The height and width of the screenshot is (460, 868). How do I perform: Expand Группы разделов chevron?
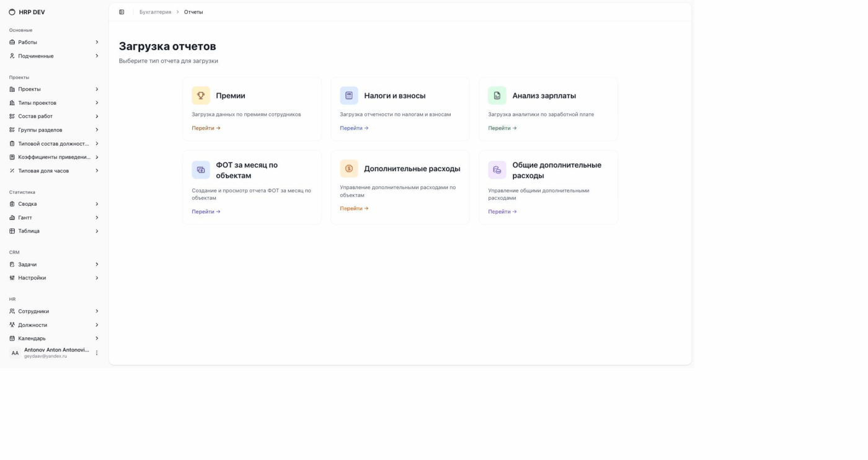coord(97,130)
